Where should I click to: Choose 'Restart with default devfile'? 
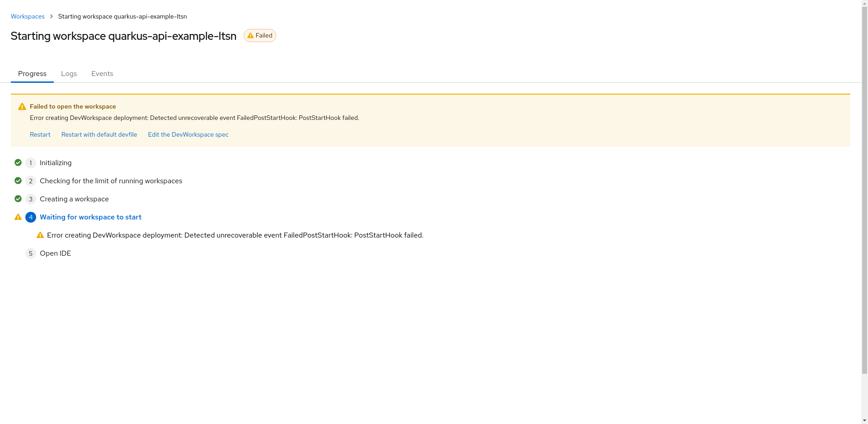[99, 134]
